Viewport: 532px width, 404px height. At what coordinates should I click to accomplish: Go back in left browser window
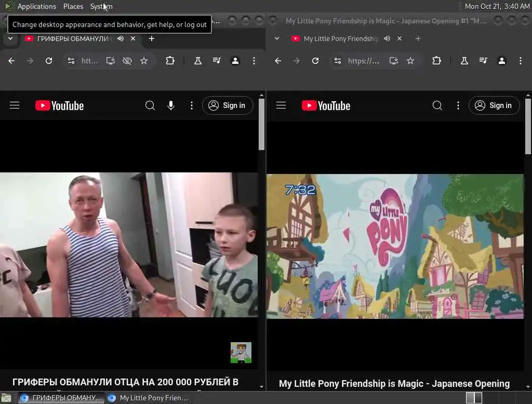click(x=11, y=61)
